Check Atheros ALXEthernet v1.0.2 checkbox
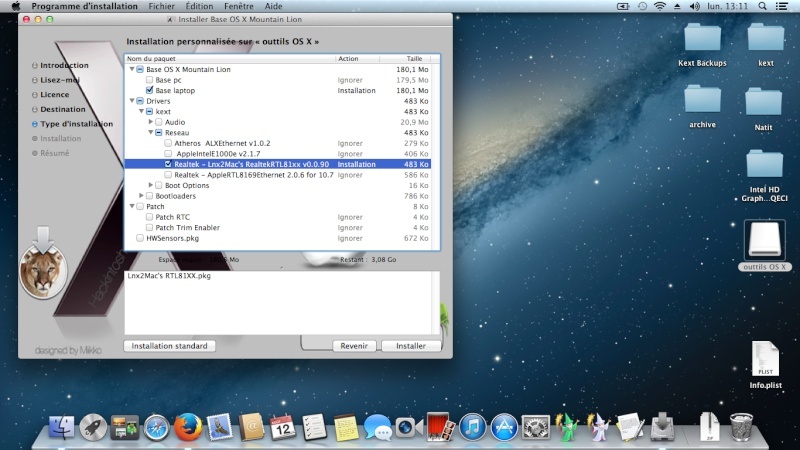 tap(168, 143)
